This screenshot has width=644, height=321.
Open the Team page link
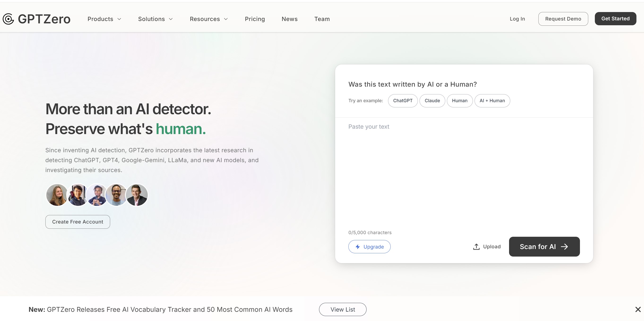322,19
